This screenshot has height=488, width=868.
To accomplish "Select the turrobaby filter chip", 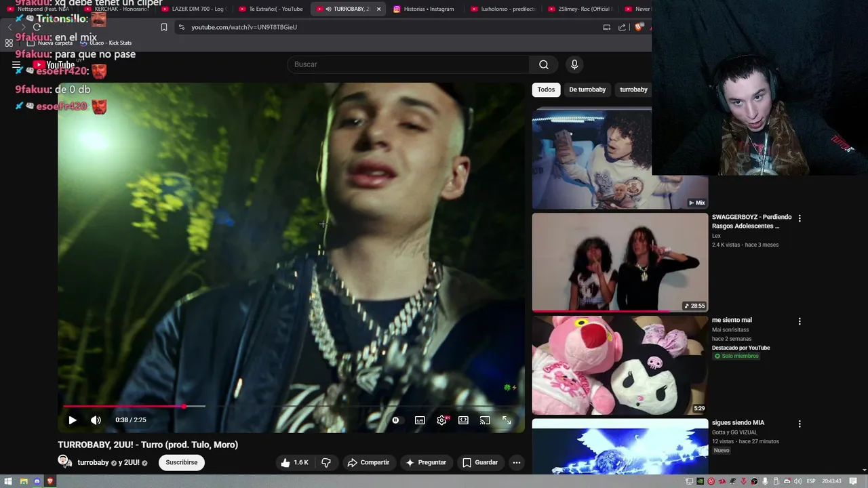I will [633, 89].
